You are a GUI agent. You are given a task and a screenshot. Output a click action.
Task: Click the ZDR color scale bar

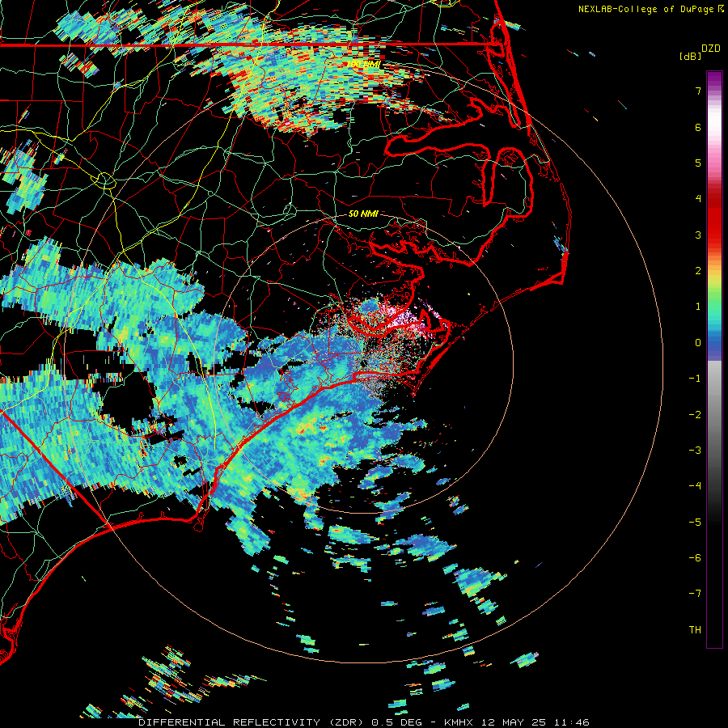(x=714, y=359)
